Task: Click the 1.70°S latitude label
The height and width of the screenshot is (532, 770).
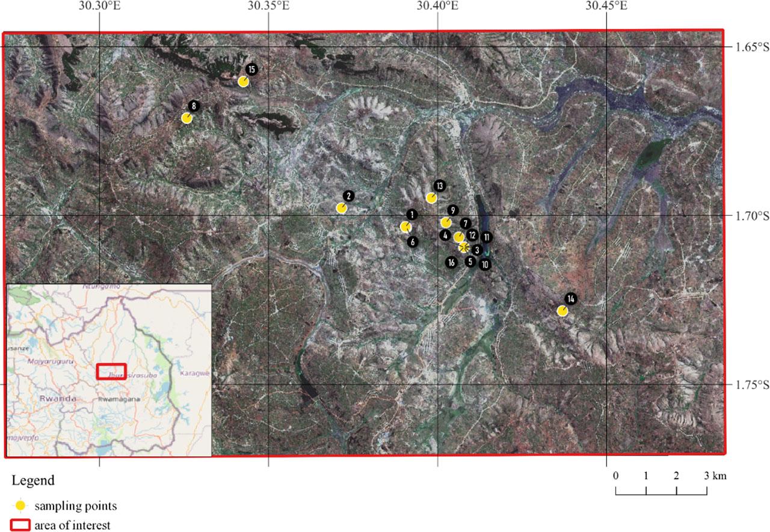Action: tap(749, 215)
